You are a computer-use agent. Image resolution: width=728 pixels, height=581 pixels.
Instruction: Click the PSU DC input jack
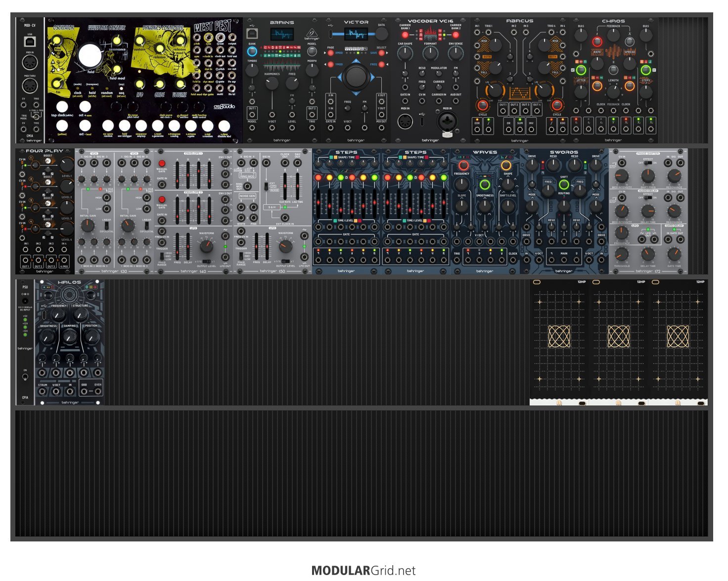coord(25,300)
